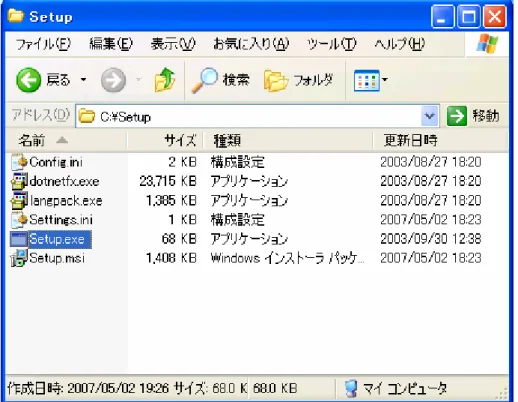This screenshot has width=518, height=402.
Task: Open the ツール(T) menu
Action: pos(331,44)
